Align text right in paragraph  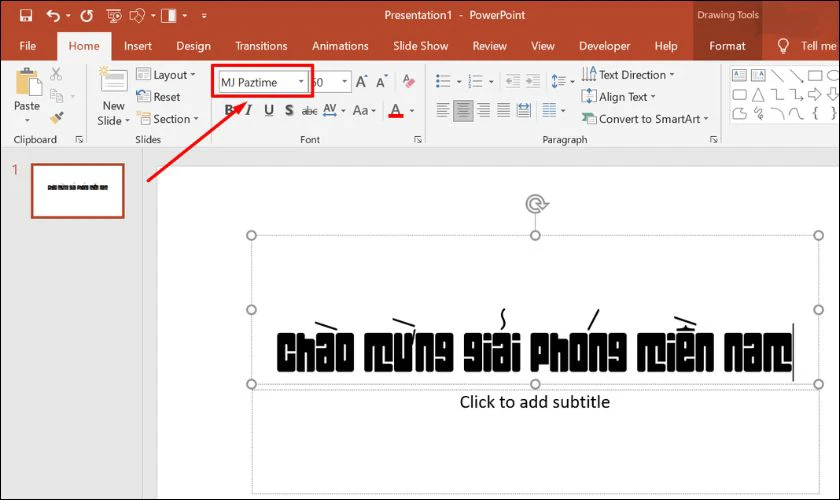click(x=483, y=110)
